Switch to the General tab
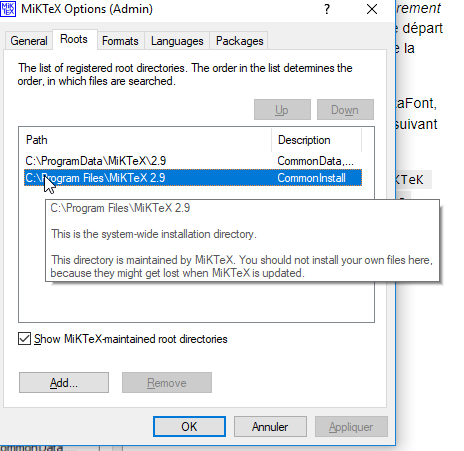The width and height of the screenshot is (464, 451). click(x=29, y=41)
